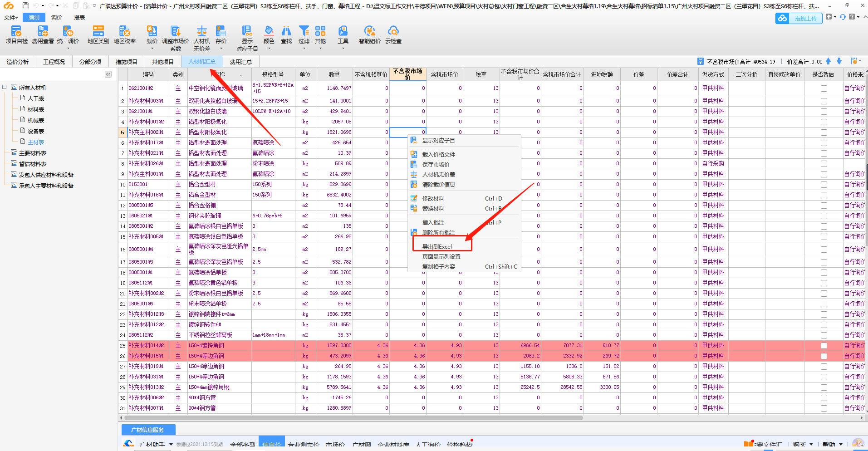Tick 是否暂估 checkbox in row 3
The image size is (868, 451).
(824, 112)
